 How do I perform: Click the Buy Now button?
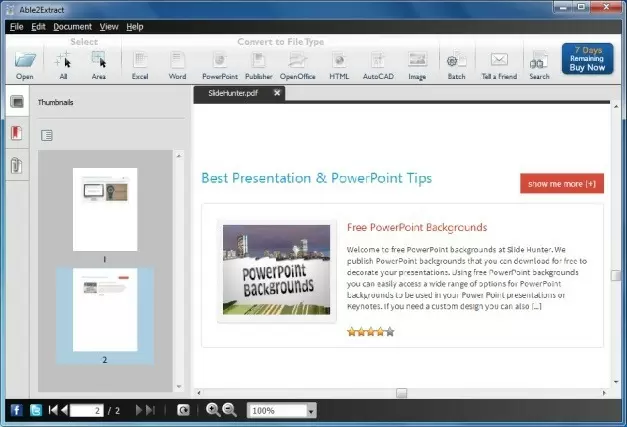click(x=587, y=60)
